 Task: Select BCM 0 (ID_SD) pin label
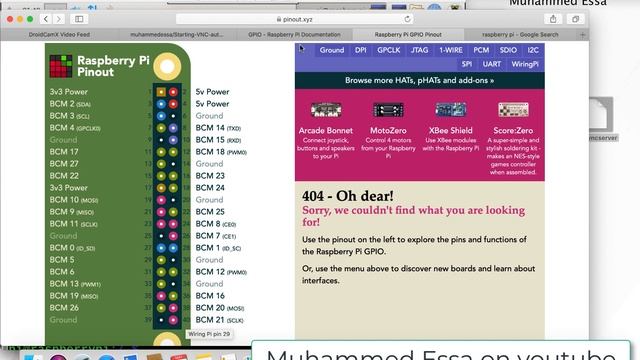point(72,248)
